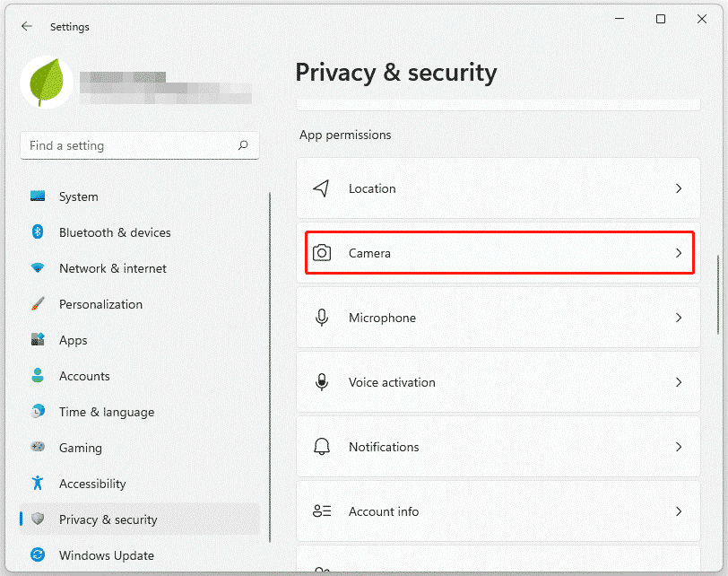Click the user profile leaf avatar
Viewport: 728px width, 576px height.
click(x=46, y=83)
